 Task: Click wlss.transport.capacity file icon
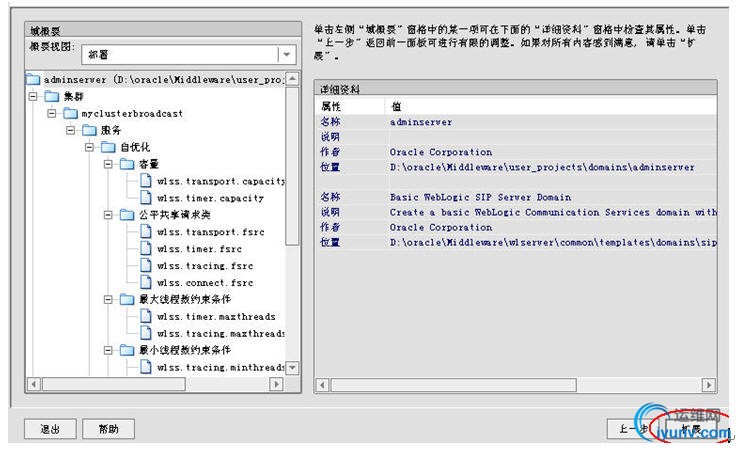(146, 181)
